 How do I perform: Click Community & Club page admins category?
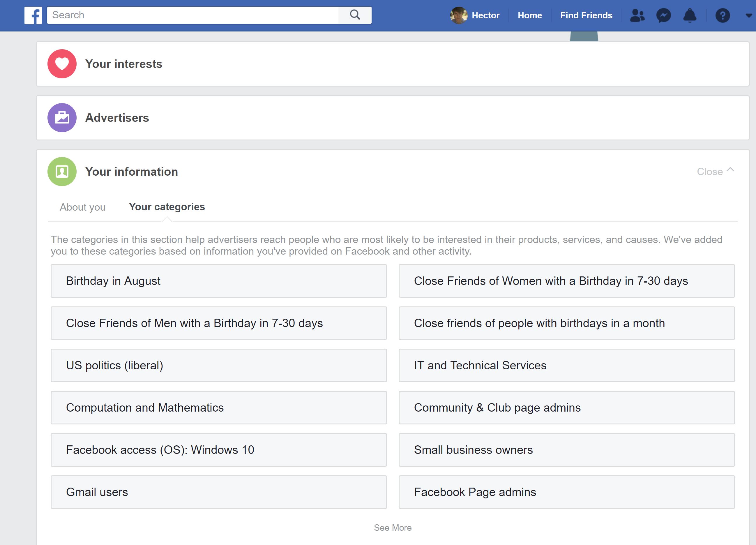(x=567, y=408)
